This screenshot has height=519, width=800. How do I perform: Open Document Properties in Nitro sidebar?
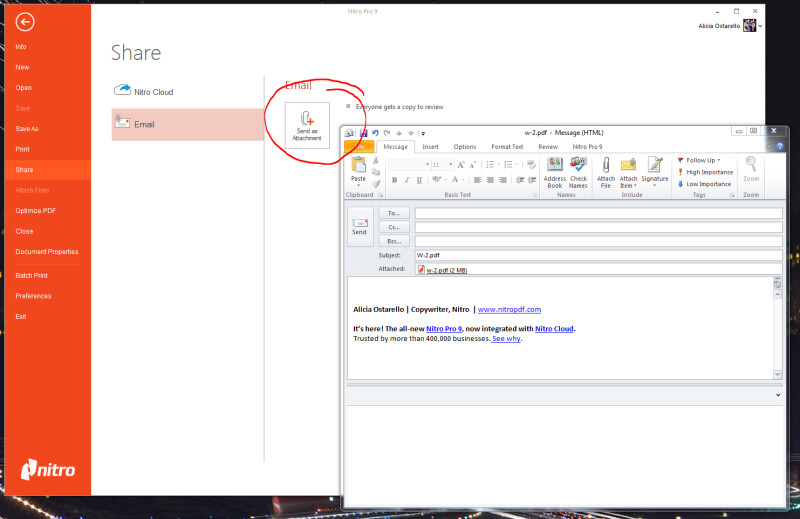(x=47, y=252)
